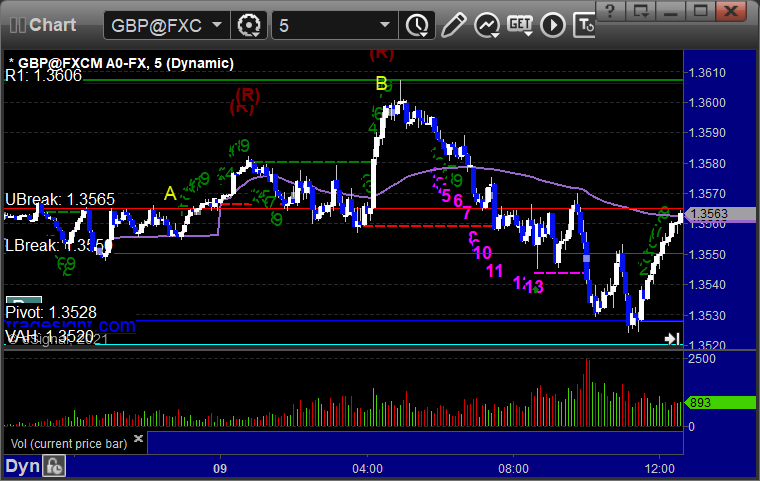Select the yellow B marker
This screenshot has height=481, width=760.
point(381,84)
